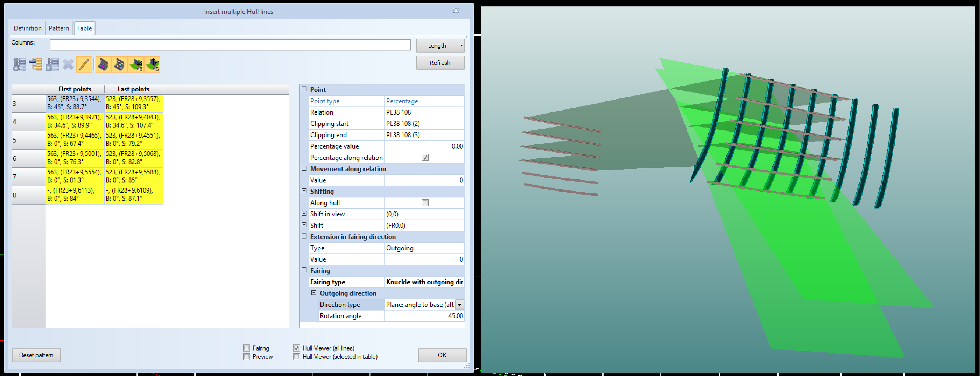This screenshot has height=376, width=980.
Task: Close the Insert multiple Hull lines dialog
Action: 455,10
